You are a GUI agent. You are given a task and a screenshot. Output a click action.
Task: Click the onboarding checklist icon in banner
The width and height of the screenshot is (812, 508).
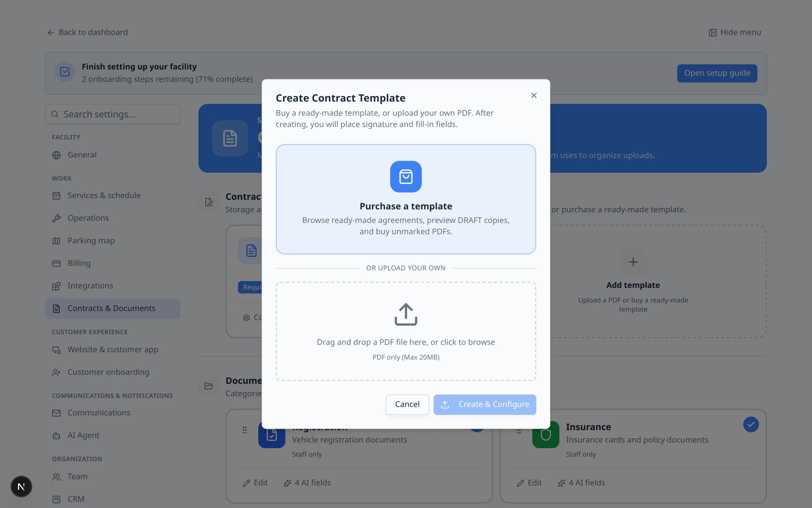[65, 72]
